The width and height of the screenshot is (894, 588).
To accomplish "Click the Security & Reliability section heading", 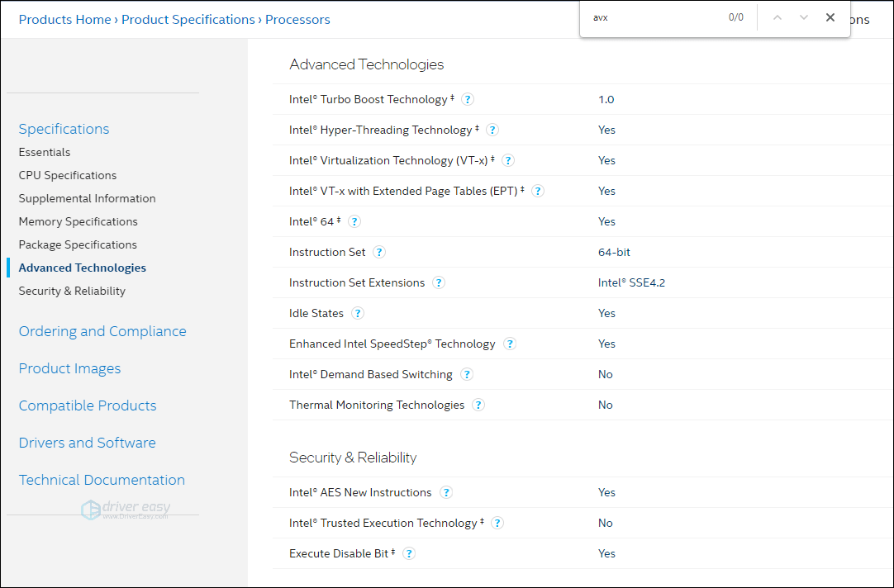I will pos(353,458).
